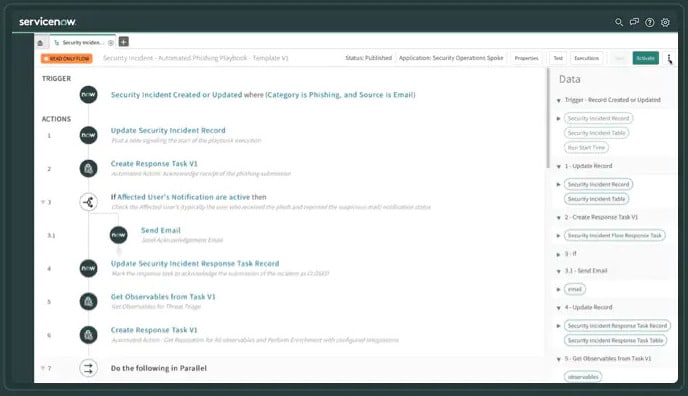Screen dimensions: 688x396
Task: Expand Security Incident Response Task Record pill arrow
Action: (x=558, y=326)
